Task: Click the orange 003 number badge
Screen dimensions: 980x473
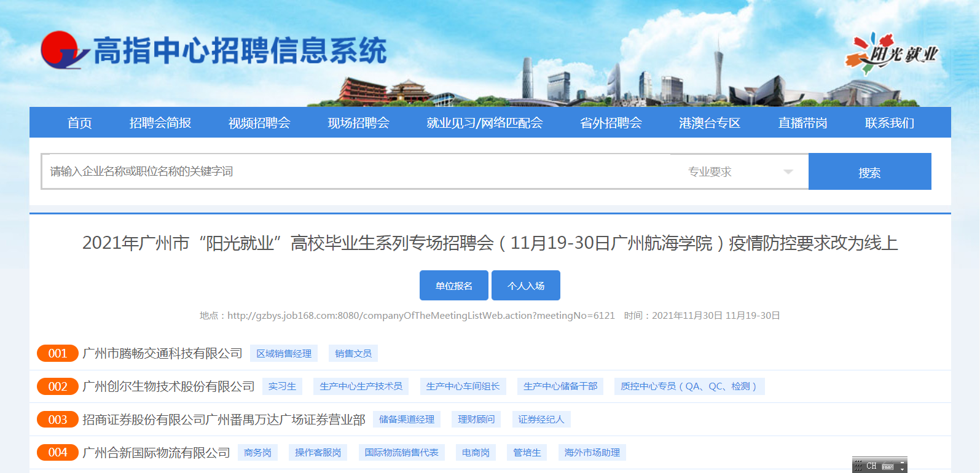Action: [x=57, y=420]
